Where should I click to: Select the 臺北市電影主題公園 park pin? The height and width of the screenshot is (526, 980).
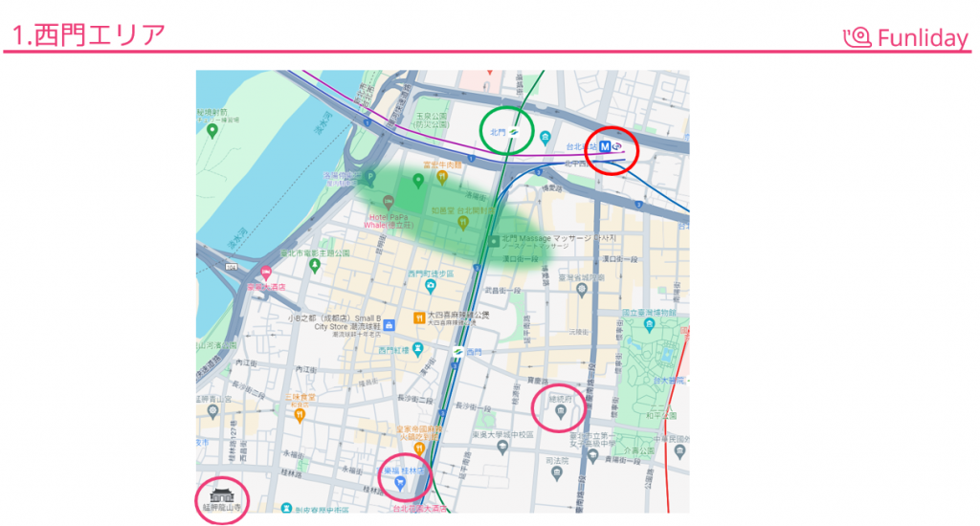[x=314, y=265]
